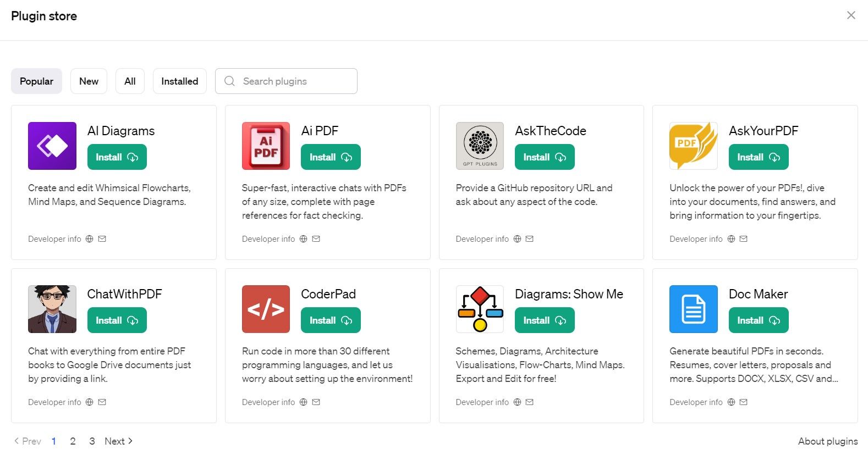Open ChatWithPDF developer website globe icon
The image size is (868, 460).
click(89, 402)
